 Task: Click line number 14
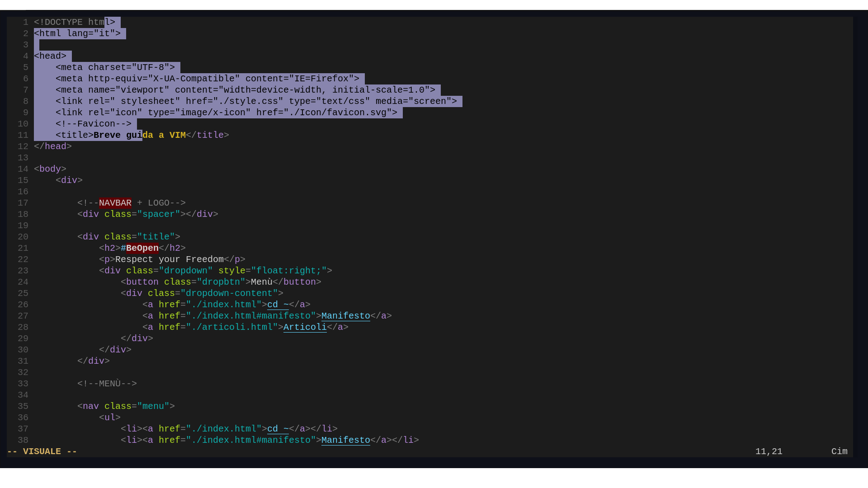[23, 169]
